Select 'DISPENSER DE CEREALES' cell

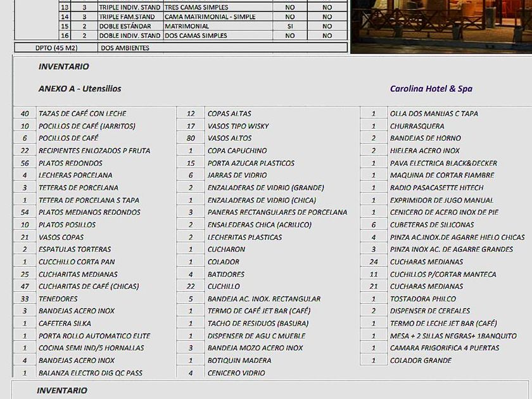(429, 311)
